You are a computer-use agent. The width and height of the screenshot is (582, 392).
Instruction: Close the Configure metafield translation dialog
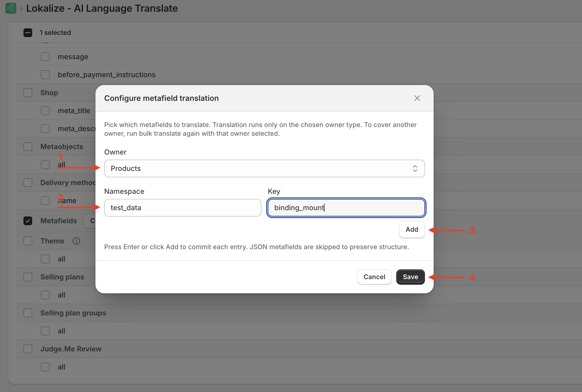(417, 98)
